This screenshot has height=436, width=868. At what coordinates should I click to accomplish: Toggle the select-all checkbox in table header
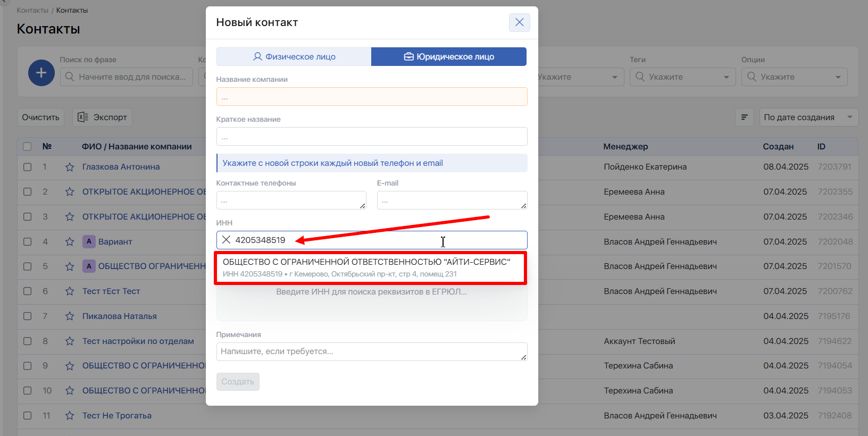tap(28, 147)
